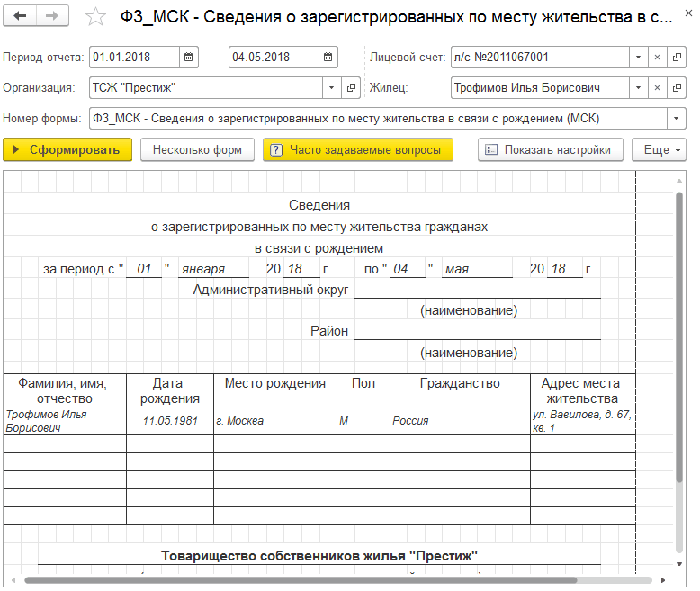This screenshot has height=591, width=700.
Task: Open the Лицевой счет record in a form
Action: coord(677,58)
